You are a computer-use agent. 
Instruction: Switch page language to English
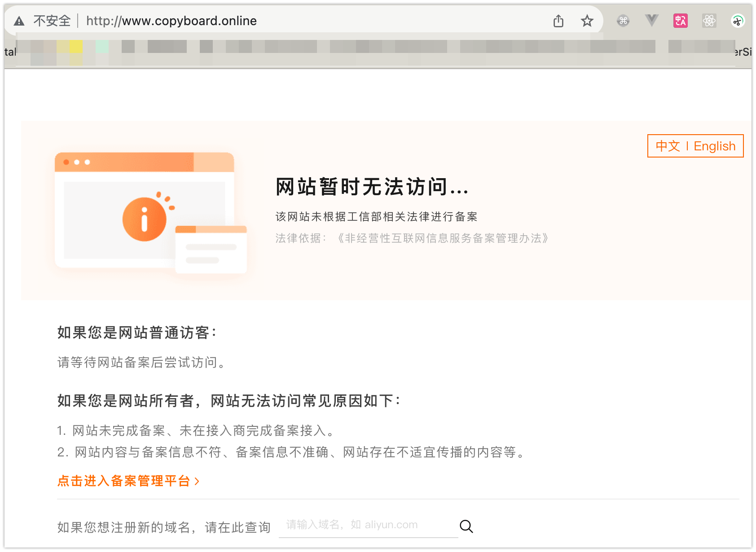tap(714, 146)
